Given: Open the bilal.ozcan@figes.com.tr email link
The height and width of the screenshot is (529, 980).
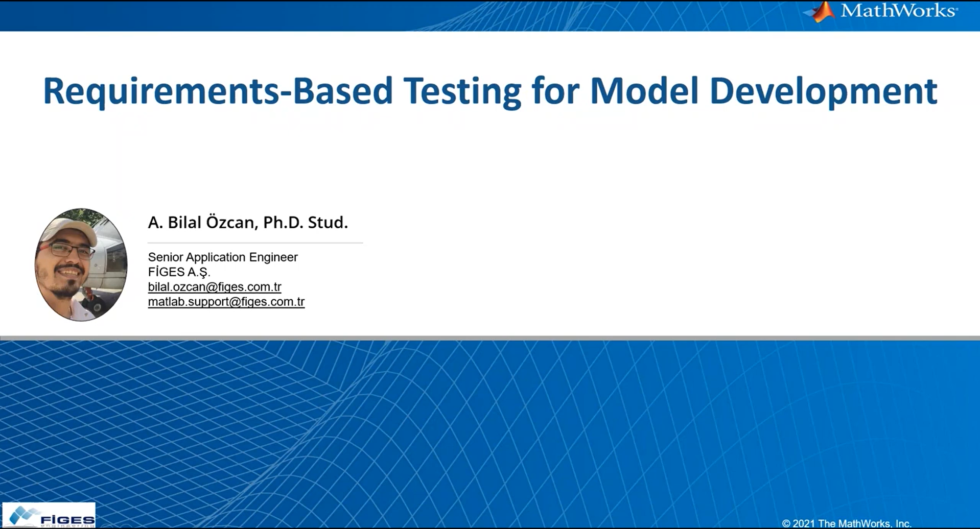Looking at the screenshot, I should (215, 287).
